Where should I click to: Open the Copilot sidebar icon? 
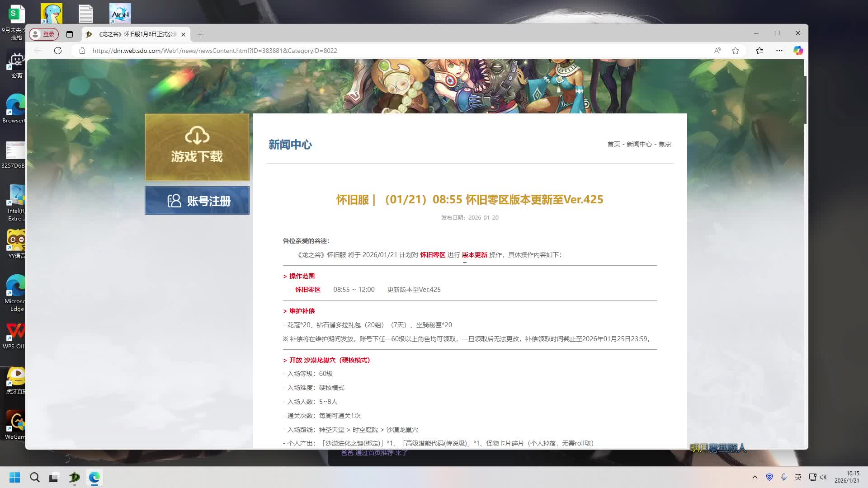tap(798, 51)
